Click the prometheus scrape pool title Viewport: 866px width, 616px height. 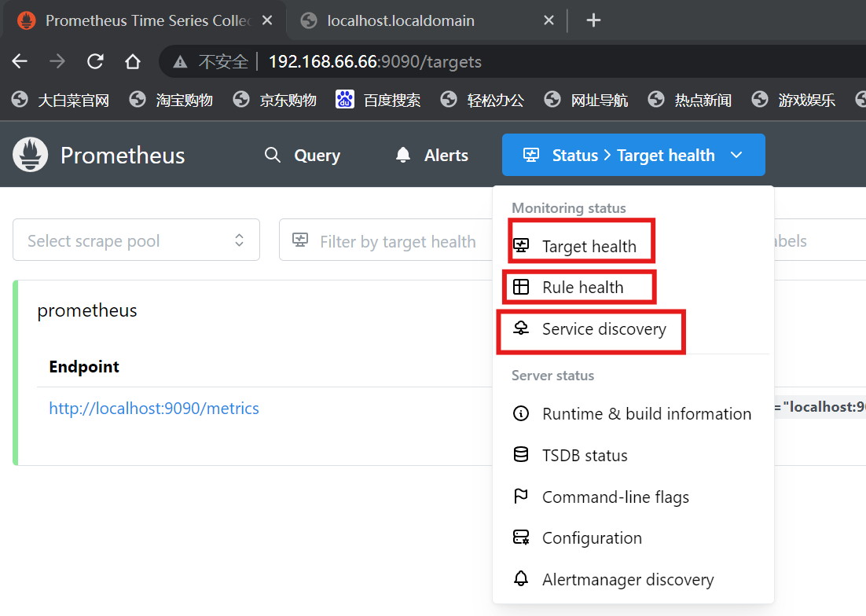coord(87,310)
